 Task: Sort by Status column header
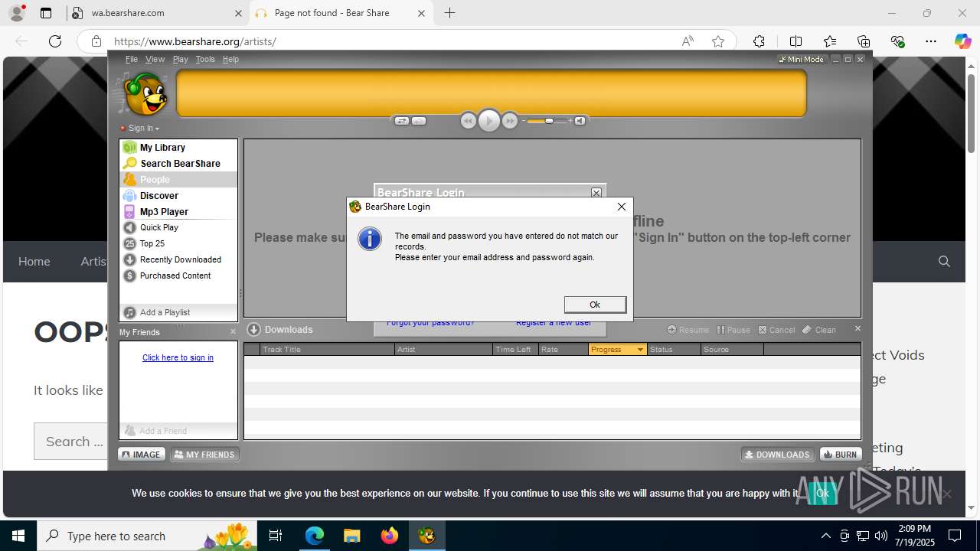click(x=674, y=349)
